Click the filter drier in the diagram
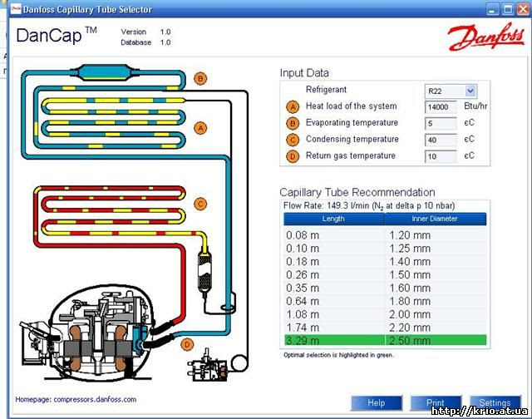This screenshot has height=419, width=532. click(x=204, y=271)
